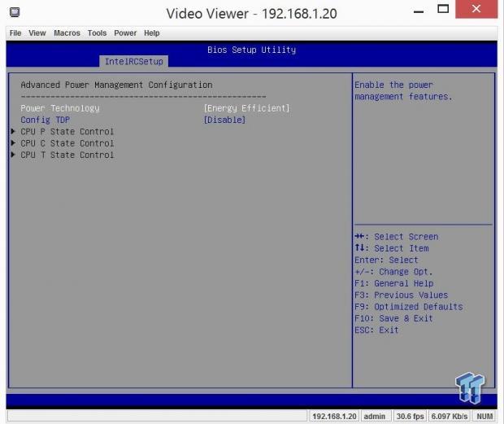Viewport: 504px width, 424px height.
Task: Minimize the Video Viewer window
Action: 418,13
